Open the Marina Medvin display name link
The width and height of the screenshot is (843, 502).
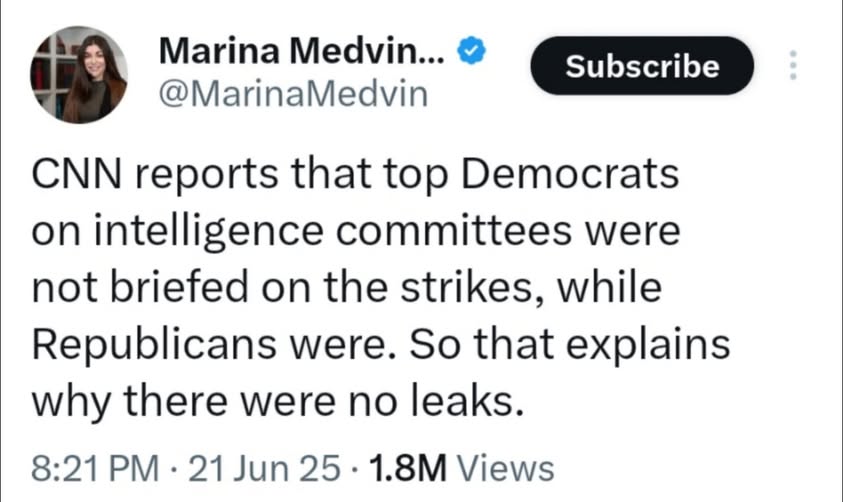point(303,49)
